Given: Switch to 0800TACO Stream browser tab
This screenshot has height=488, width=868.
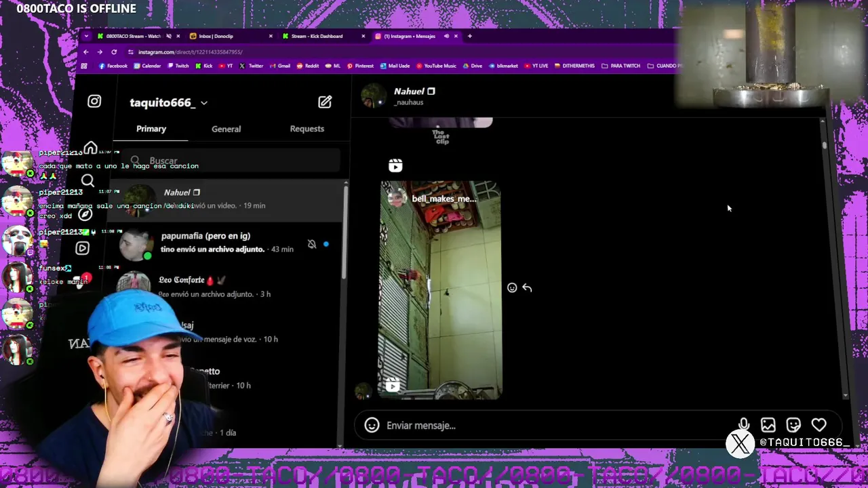Looking at the screenshot, I should click(133, 36).
